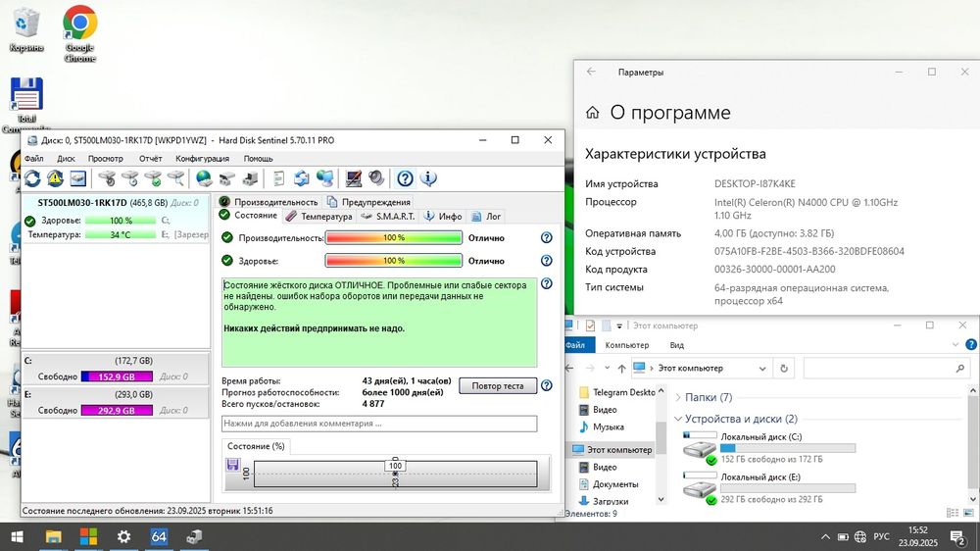Screen dimensions: 980x551
Task: Click the network computers toolbar icon
Action: point(325,178)
